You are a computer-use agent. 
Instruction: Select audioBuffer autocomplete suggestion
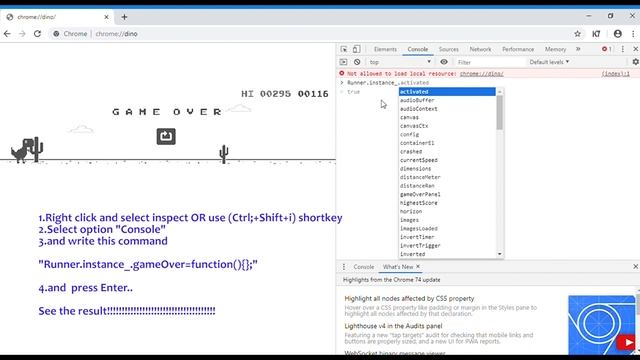click(447, 100)
